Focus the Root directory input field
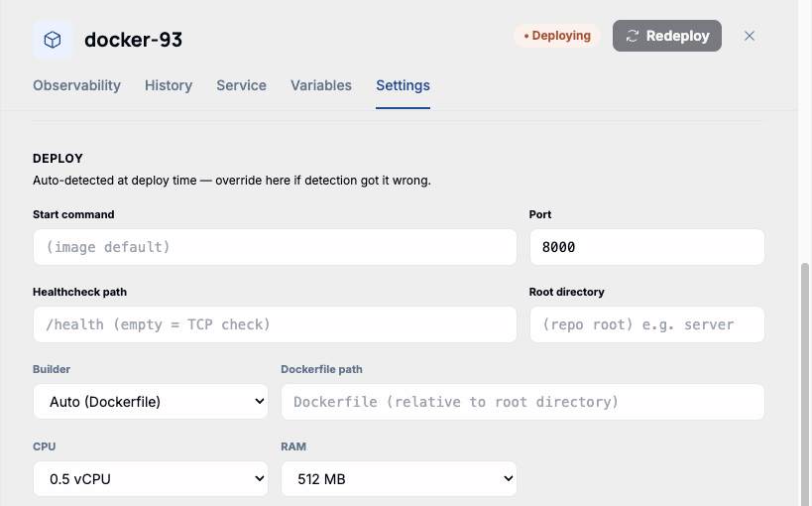812x506 pixels. click(x=646, y=324)
